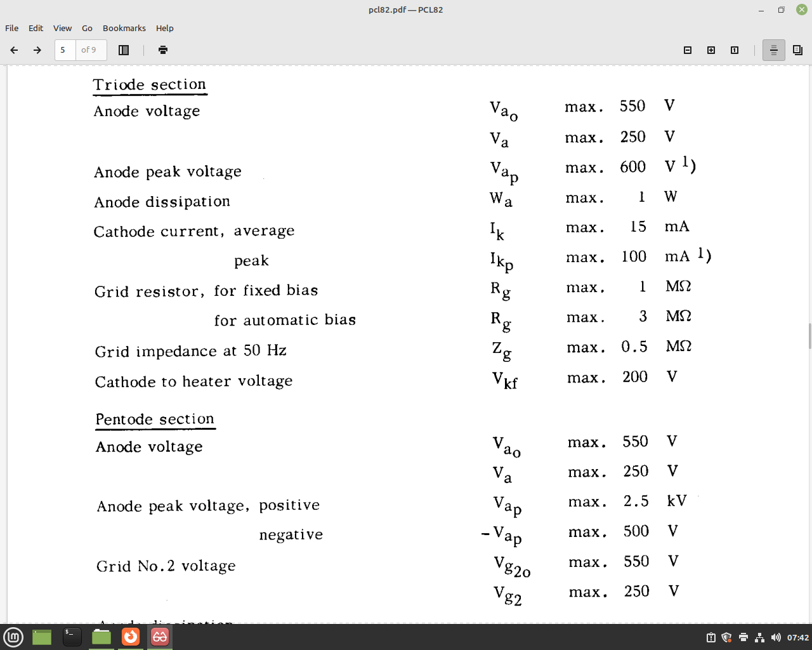Open the security shield tray icon

727,637
